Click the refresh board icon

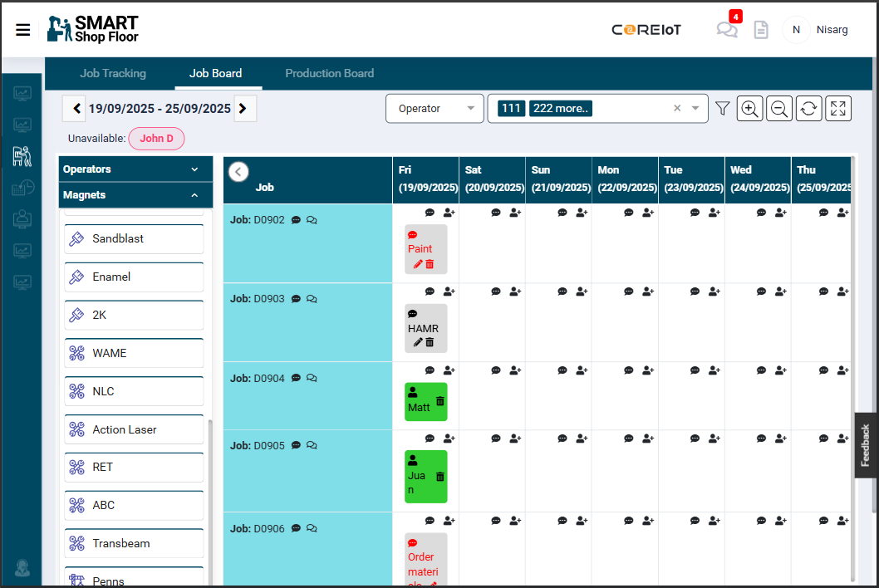(x=808, y=109)
